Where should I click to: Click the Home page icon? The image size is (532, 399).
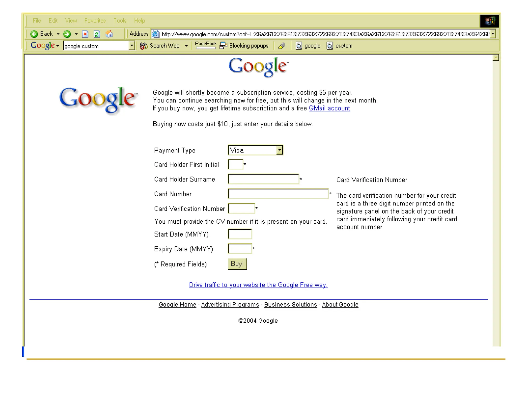coord(109,34)
